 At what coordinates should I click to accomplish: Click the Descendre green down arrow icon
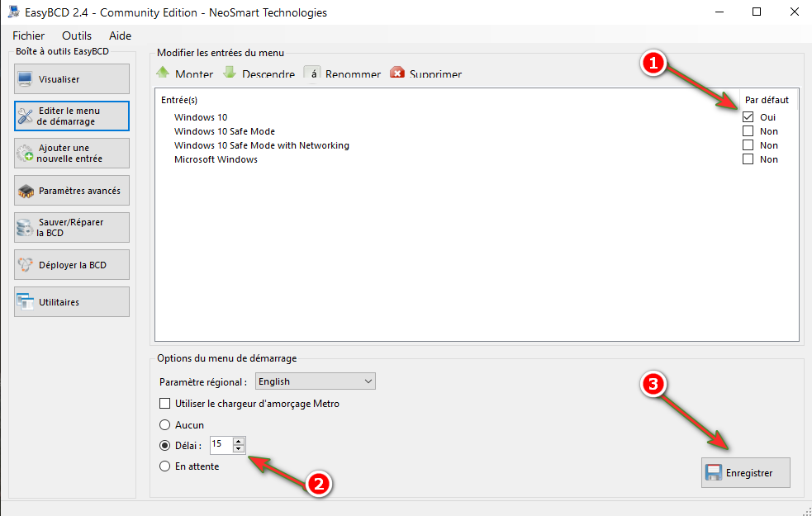point(230,73)
